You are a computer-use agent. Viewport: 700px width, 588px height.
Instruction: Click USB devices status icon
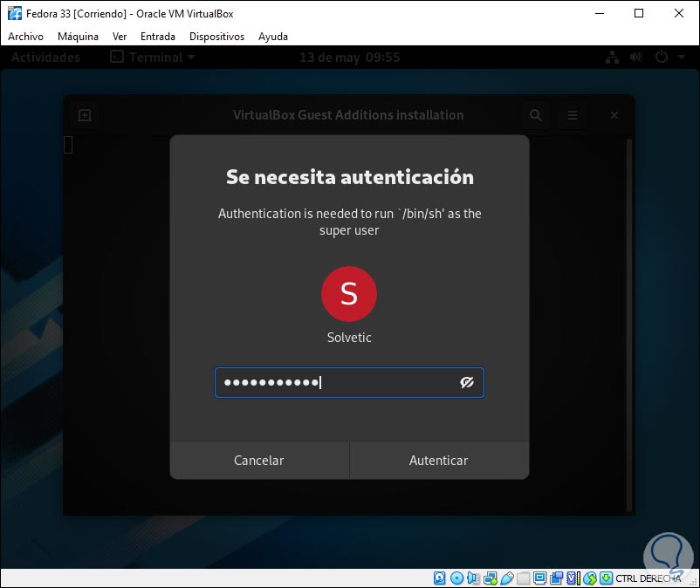[x=507, y=578]
